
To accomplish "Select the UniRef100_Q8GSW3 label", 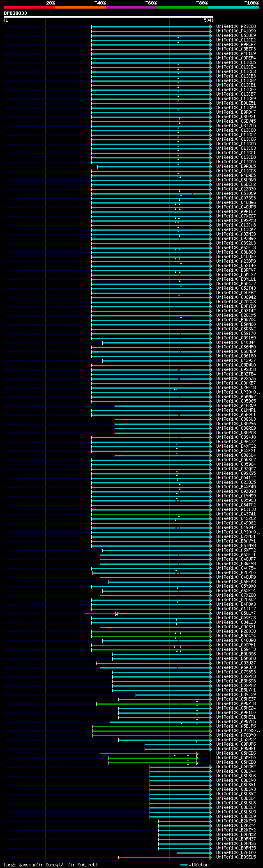I will pyautogui.click(x=236, y=419).
